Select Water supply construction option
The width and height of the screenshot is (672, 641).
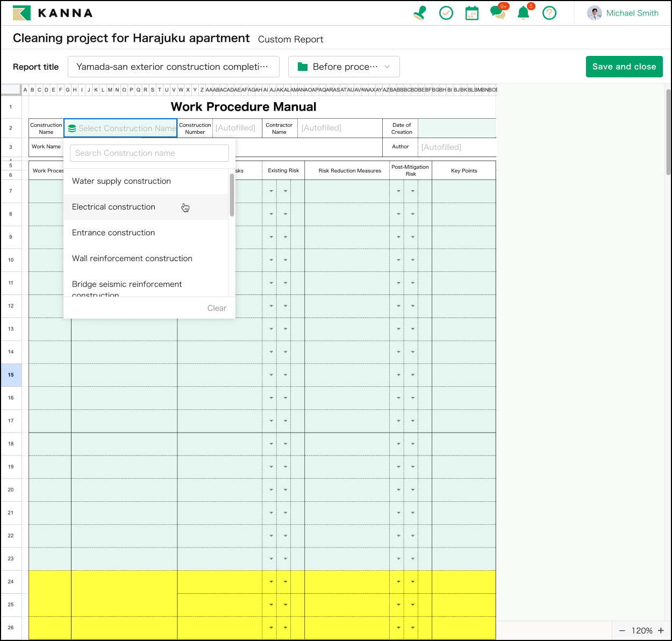pyautogui.click(x=121, y=181)
